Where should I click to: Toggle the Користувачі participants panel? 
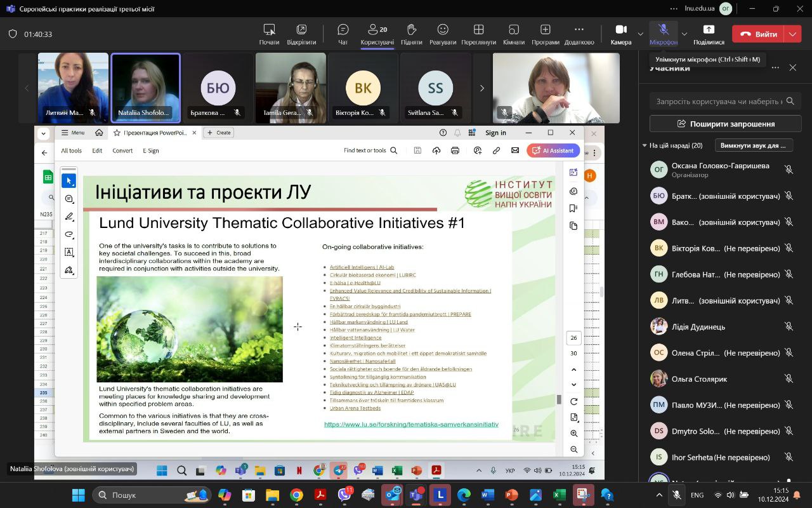377,34
